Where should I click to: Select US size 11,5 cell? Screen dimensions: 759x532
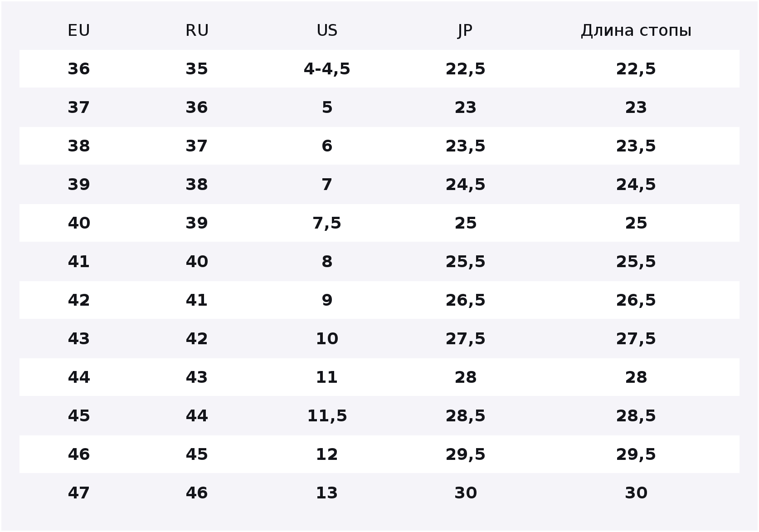(326, 416)
